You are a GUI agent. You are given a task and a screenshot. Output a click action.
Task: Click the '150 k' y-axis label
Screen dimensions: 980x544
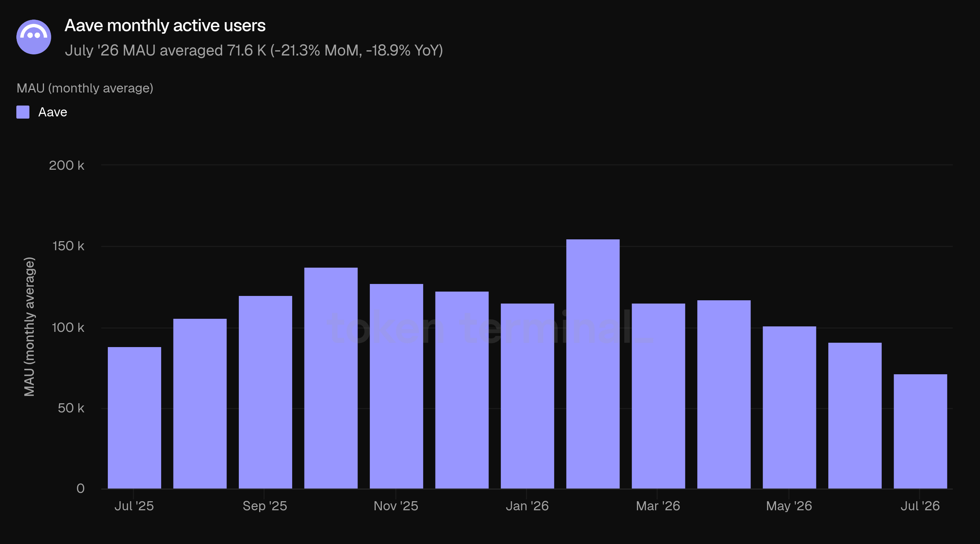click(x=69, y=246)
